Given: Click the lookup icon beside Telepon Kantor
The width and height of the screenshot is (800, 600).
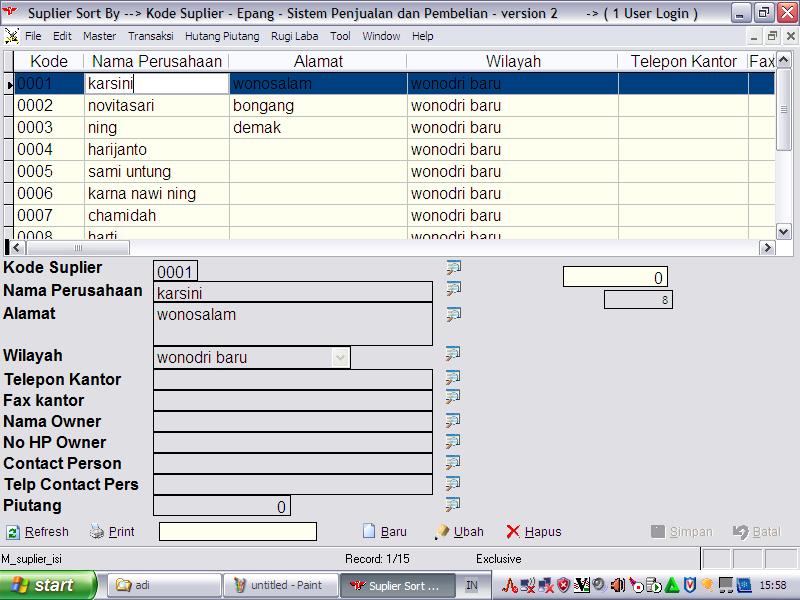Looking at the screenshot, I should pyautogui.click(x=453, y=377).
